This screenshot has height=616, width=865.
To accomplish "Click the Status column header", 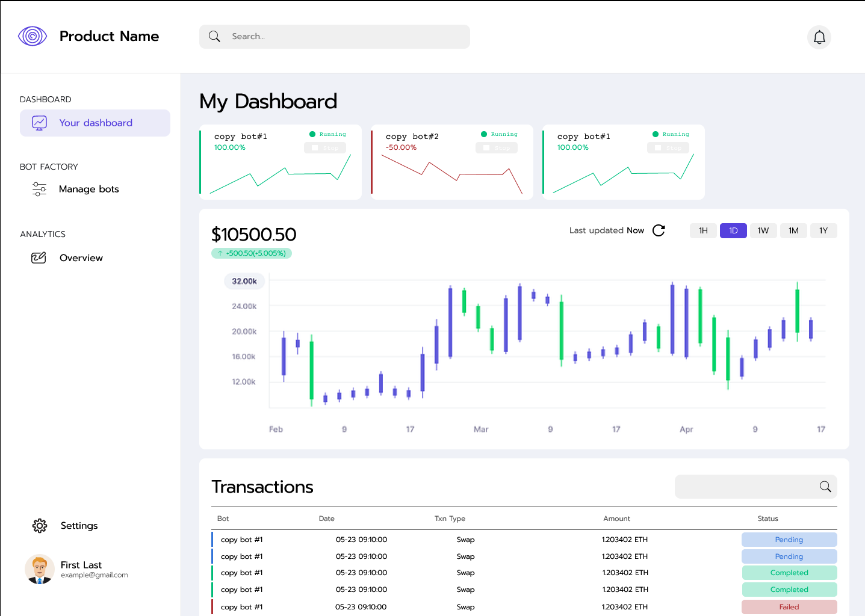I will tap(768, 519).
